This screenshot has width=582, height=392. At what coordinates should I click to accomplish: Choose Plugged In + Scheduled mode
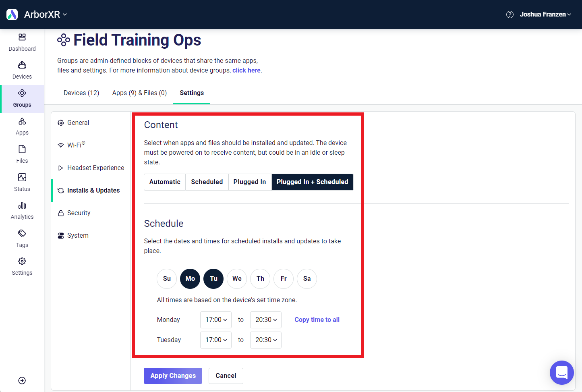tap(313, 182)
